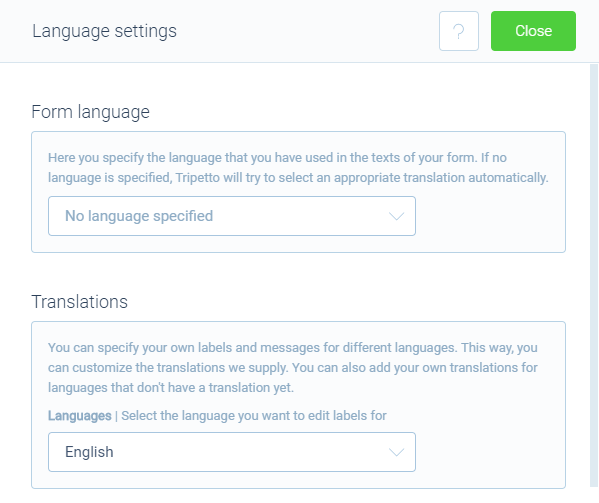Click the vertical scrollbar on the right
Screen dimensions: 599x503
pyautogui.click(x=594, y=275)
